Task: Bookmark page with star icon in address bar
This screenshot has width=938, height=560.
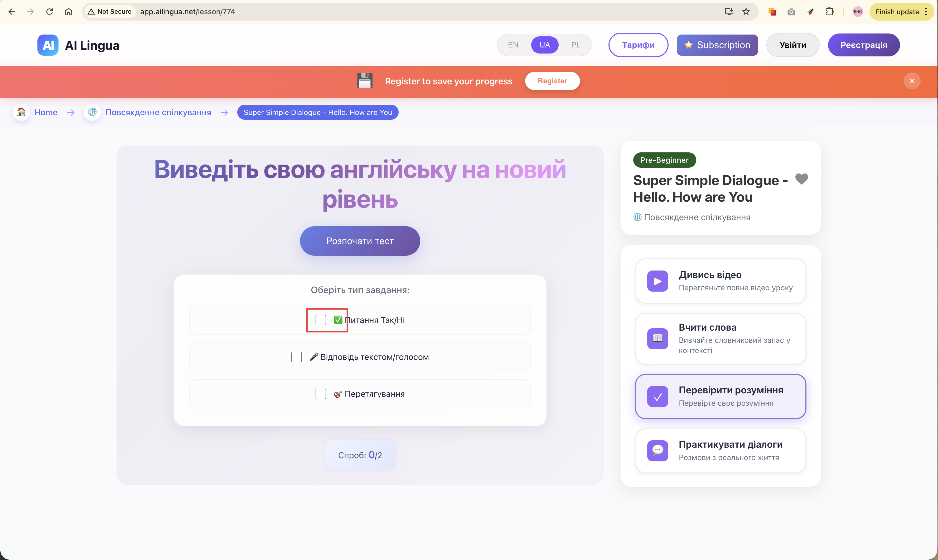Action: (746, 12)
